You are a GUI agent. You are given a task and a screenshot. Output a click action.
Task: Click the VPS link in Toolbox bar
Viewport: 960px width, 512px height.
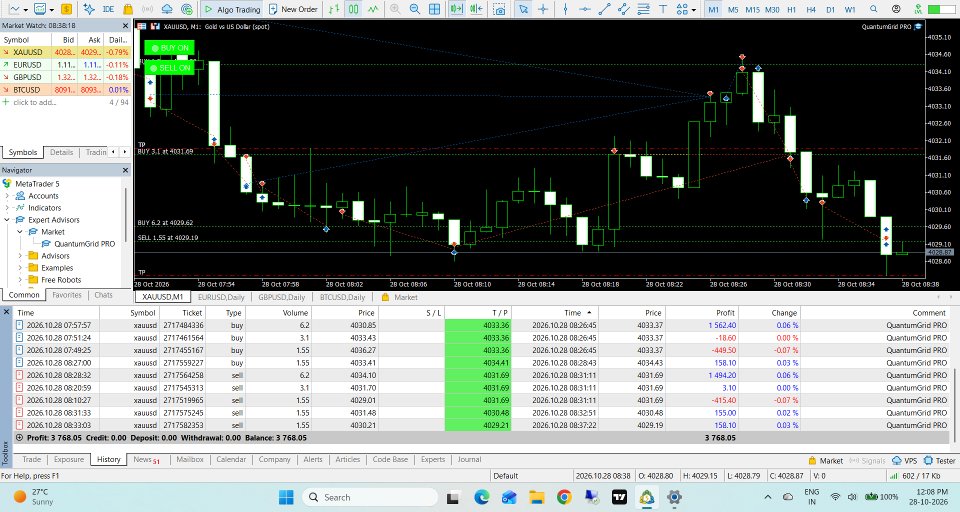[x=904, y=461]
